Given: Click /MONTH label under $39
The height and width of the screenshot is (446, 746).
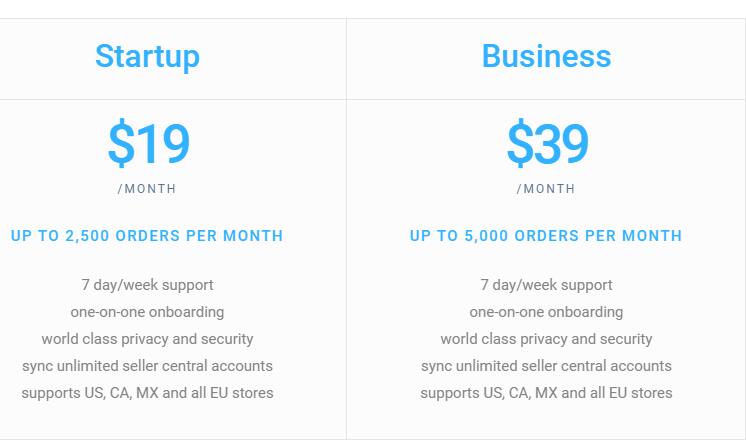Looking at the screenshot, I should point(546,189).
